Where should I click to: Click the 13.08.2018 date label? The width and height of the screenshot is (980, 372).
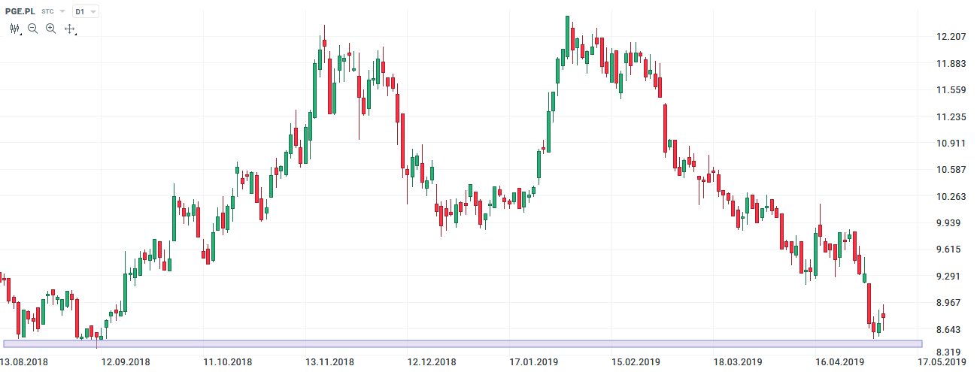[24, 362]
